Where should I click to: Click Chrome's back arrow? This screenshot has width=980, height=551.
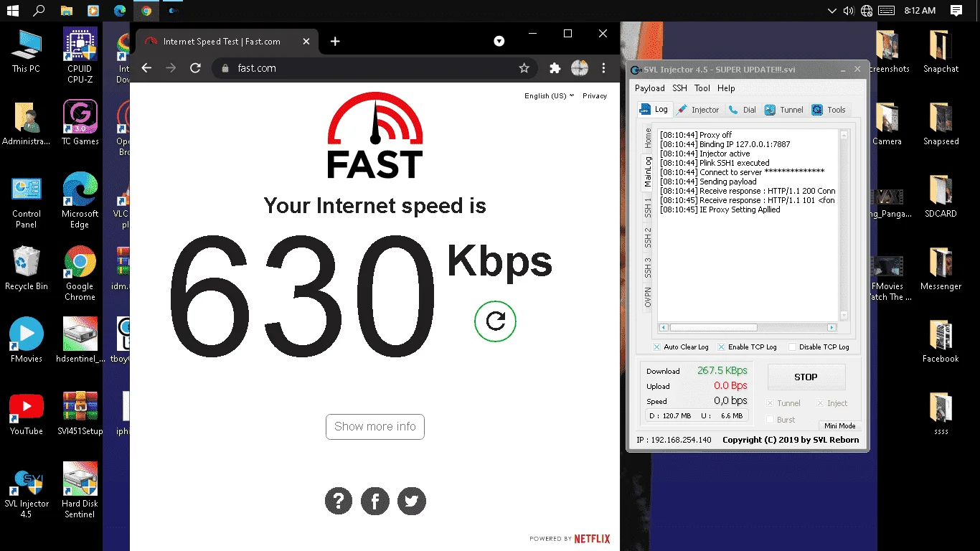(146, 68)
